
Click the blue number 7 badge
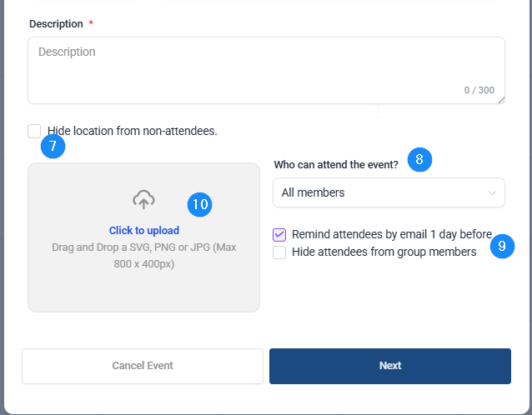point(53,146)
